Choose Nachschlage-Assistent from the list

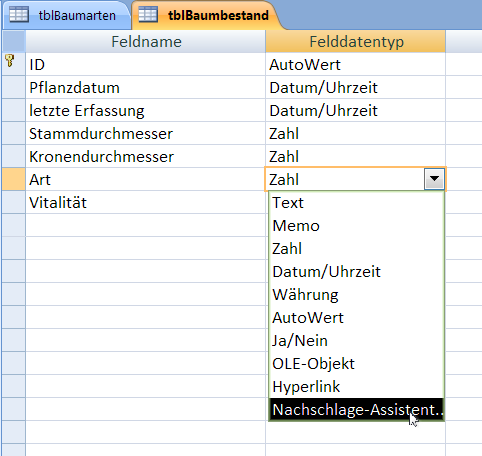(356, 409)
